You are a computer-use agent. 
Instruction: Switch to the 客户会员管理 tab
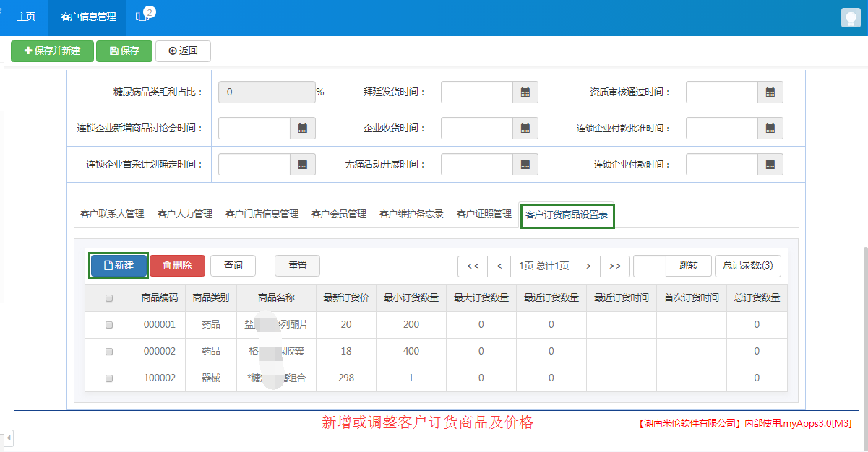[338, 214]
